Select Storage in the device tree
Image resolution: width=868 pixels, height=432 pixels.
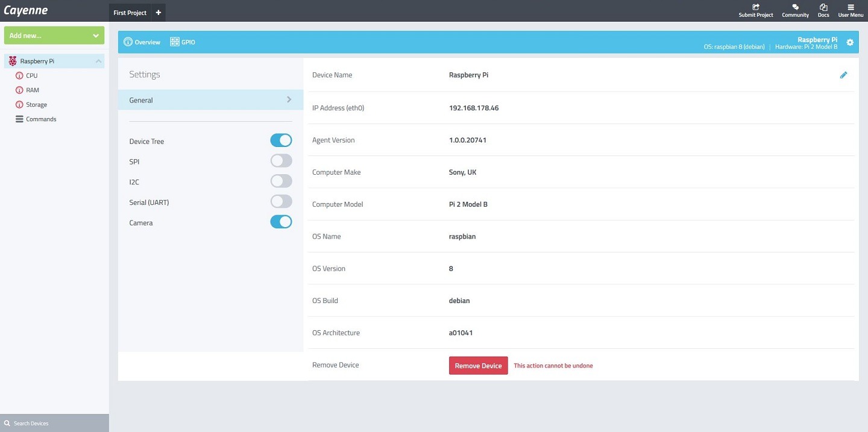(36, 105)
